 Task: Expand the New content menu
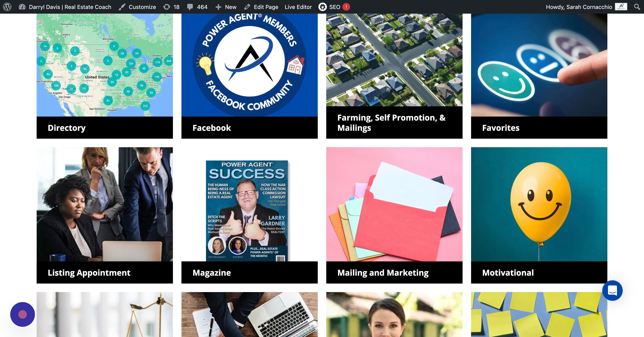click(x=226, y=7)
